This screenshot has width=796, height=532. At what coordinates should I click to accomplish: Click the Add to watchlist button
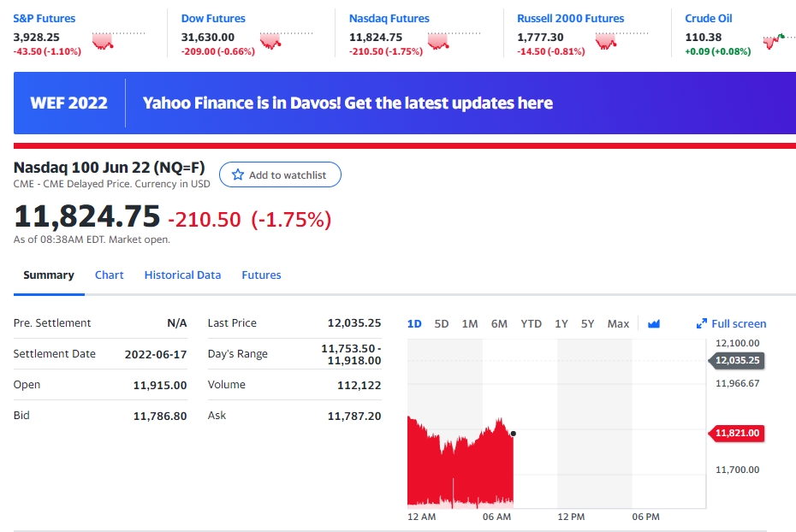tap(280, 175)
